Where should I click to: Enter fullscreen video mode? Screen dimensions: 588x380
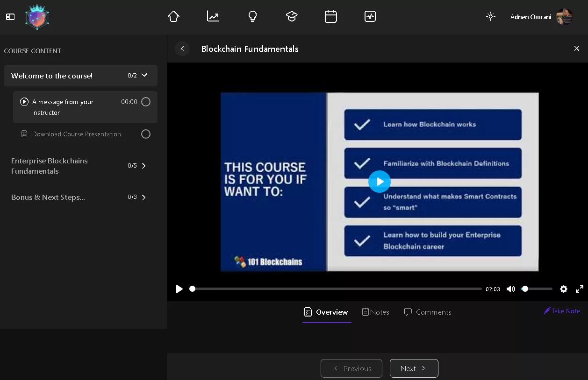(580, 289)
